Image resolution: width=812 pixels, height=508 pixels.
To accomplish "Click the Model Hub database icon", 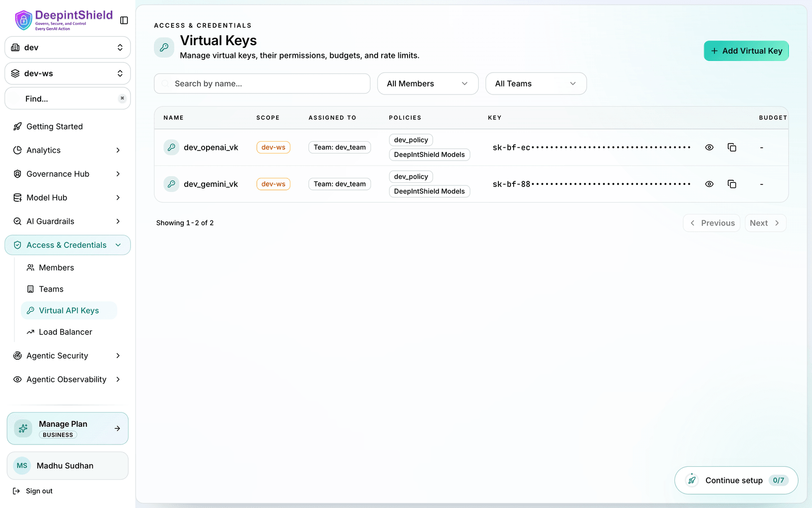I will [17, 198].
